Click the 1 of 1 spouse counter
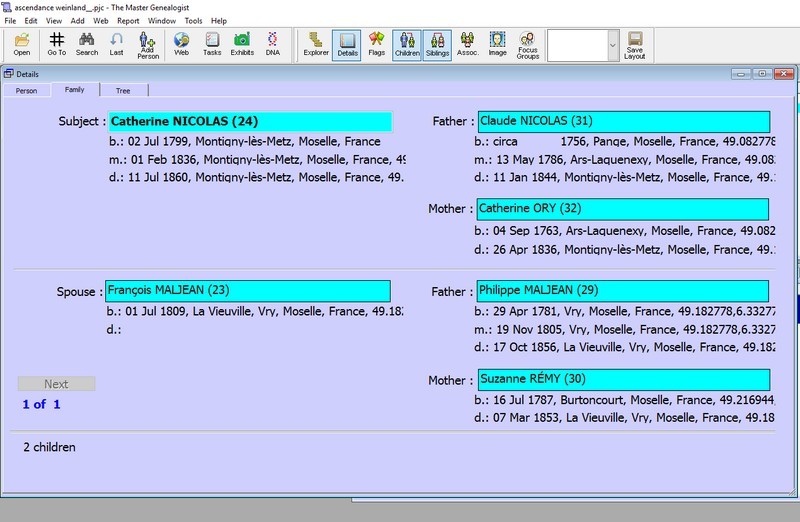 41,404
